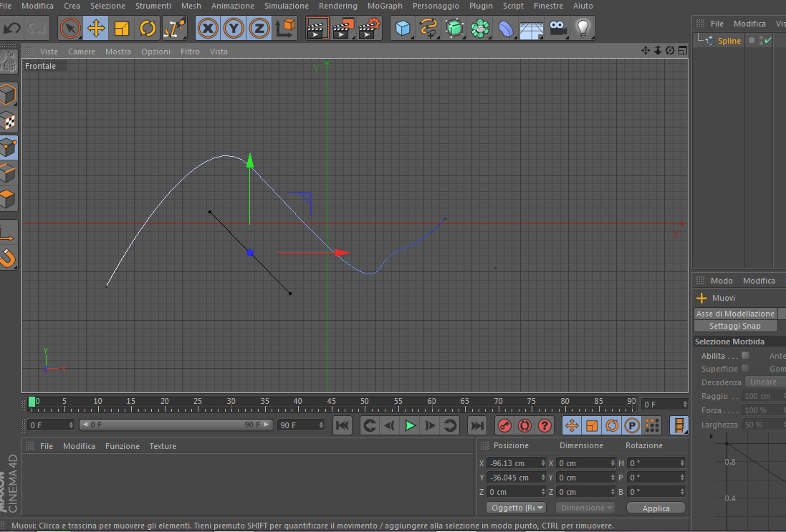This screenshot has width=786, height=532.
Task: Add a Camera object from toolbar
Action: [557, 29]
